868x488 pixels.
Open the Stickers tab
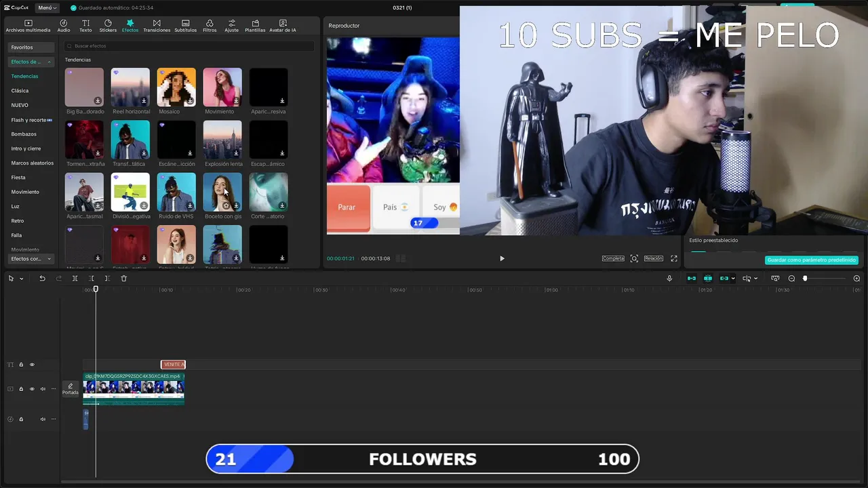108,26
